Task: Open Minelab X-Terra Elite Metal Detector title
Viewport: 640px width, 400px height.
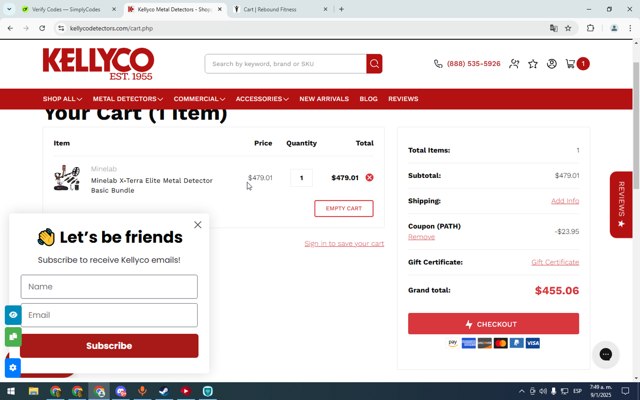Action: tap(151, 185)
